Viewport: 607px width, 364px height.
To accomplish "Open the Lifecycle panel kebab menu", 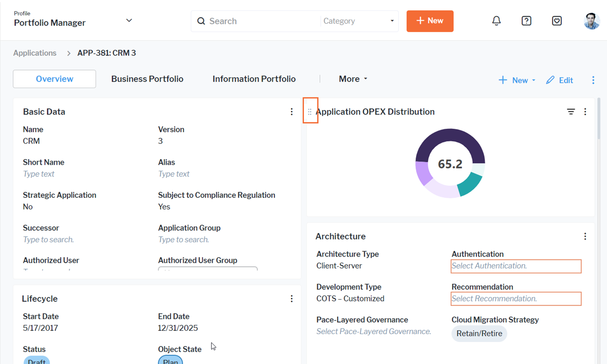I will 292,299.
